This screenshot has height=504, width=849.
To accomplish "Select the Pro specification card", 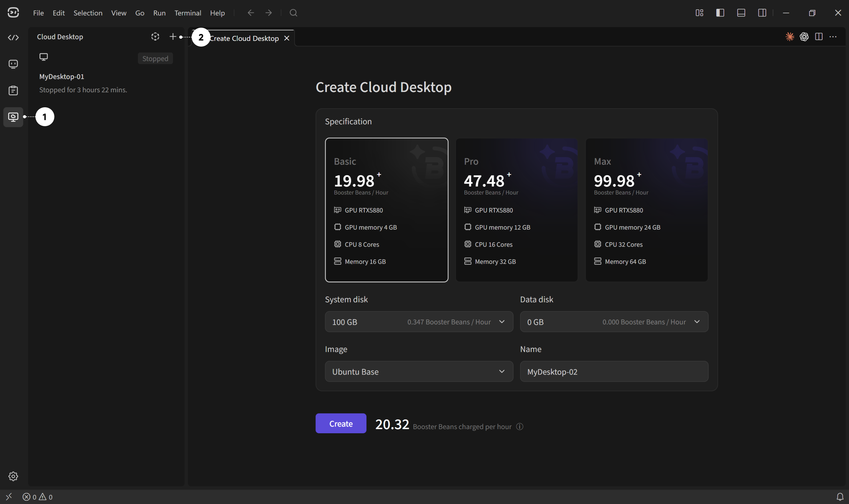I will pyautogui.click(x=516, y=210).
